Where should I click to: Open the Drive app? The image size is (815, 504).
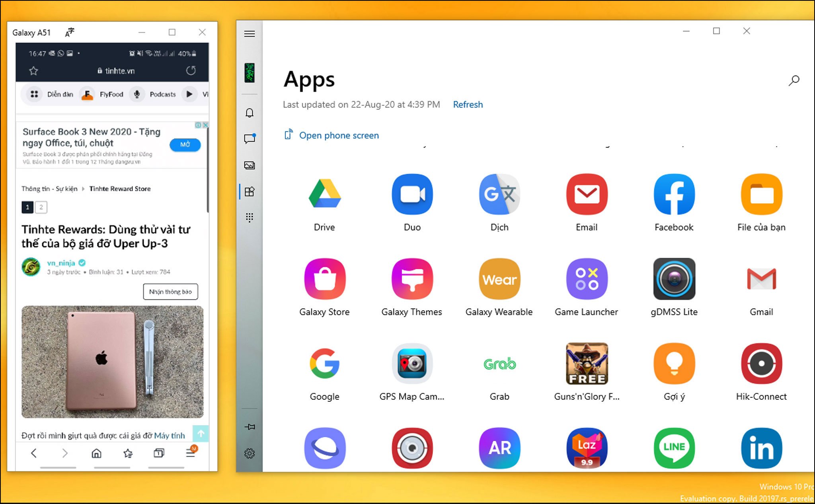325,194
